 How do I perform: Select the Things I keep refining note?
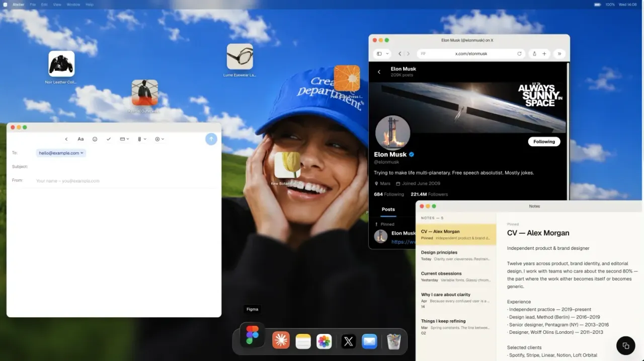pos(456,327)
